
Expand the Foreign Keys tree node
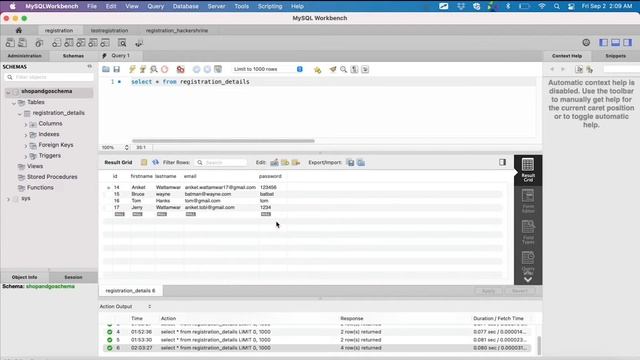[26, 145]
